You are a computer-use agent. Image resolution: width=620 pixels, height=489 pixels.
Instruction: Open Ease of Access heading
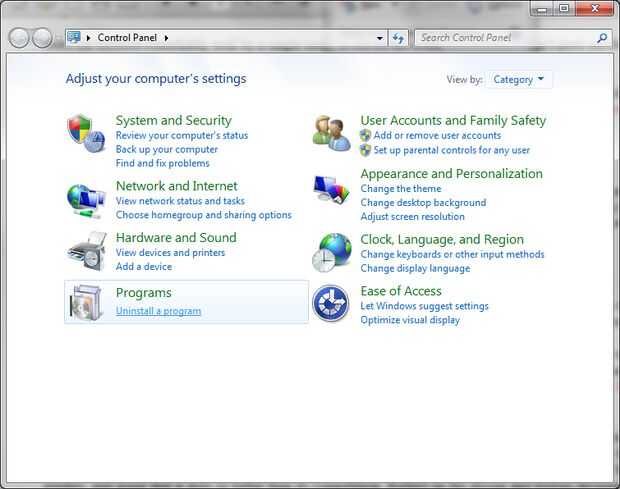401,291
